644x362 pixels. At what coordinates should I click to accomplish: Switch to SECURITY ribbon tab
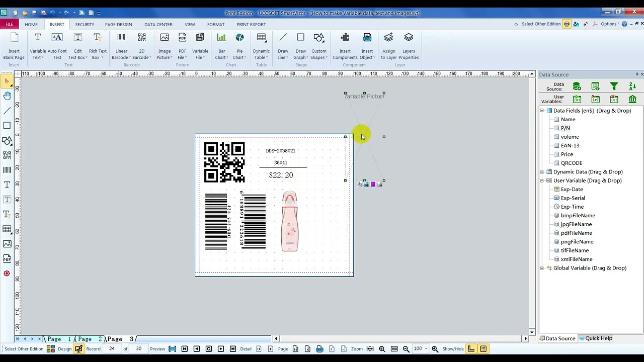coord(85,24)
